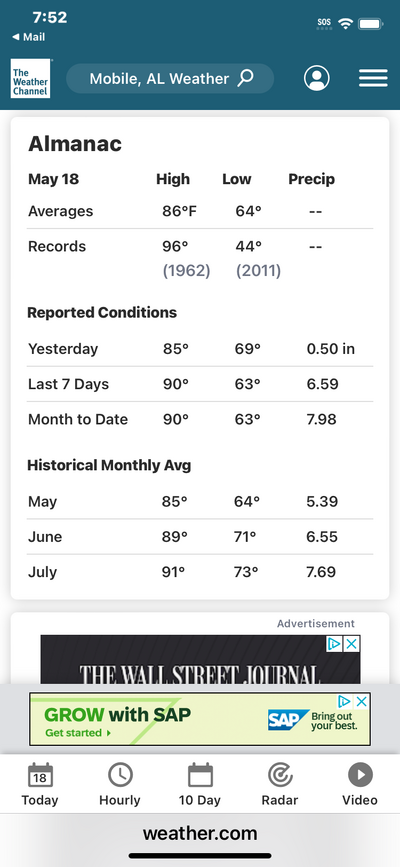The height and width of the screenshot is (867, 400).
Task: Tap the SAP logo in banner
Action: 288,720
